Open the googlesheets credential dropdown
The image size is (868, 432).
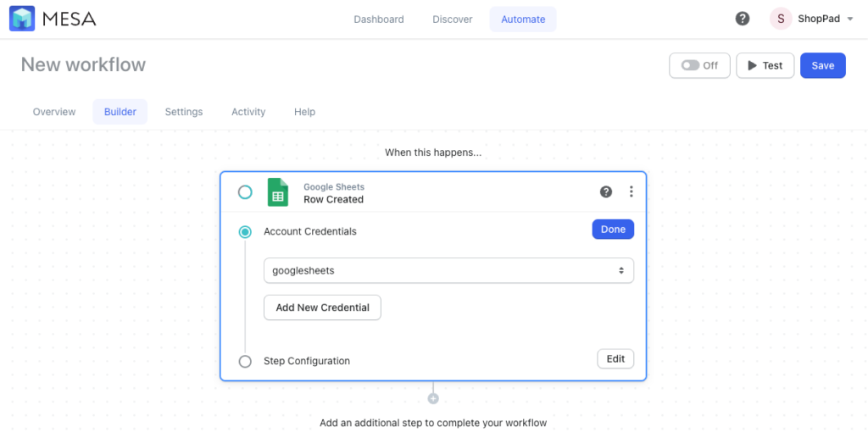(449, 270)
